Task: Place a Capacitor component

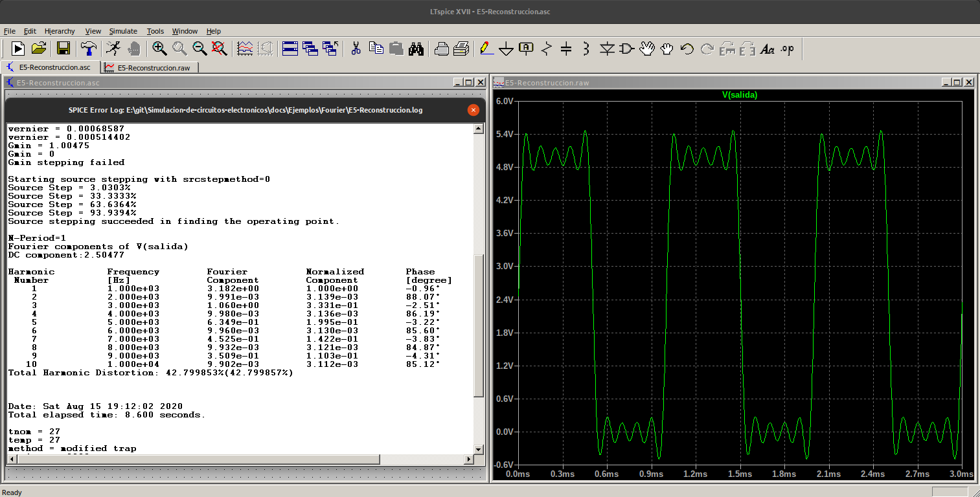Action: tap(566, 48)
